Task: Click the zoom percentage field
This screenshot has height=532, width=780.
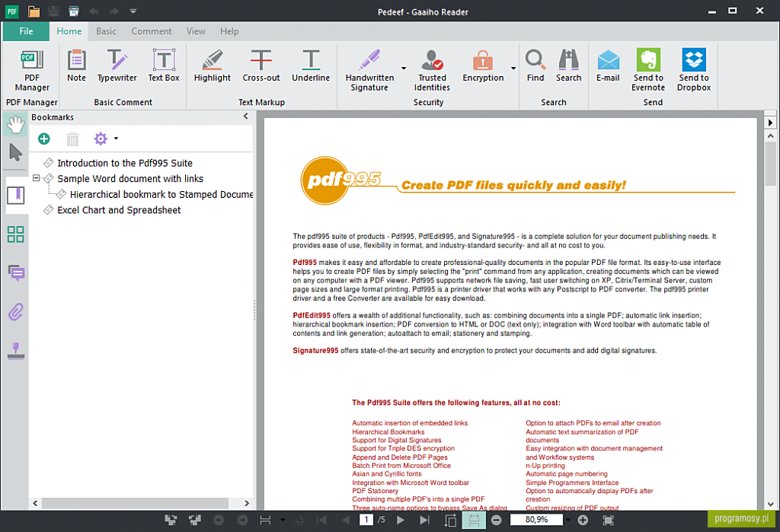Action: point(537,520)
